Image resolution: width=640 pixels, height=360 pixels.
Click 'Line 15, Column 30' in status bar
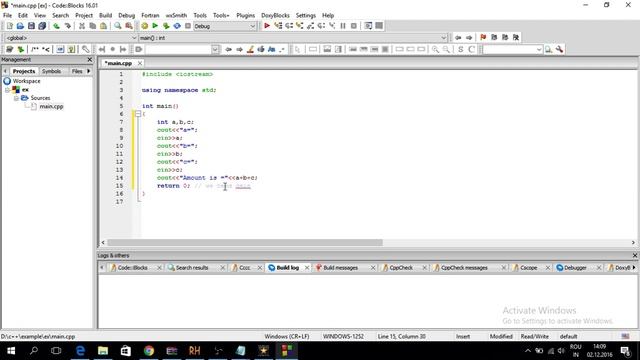coord(402,336)
